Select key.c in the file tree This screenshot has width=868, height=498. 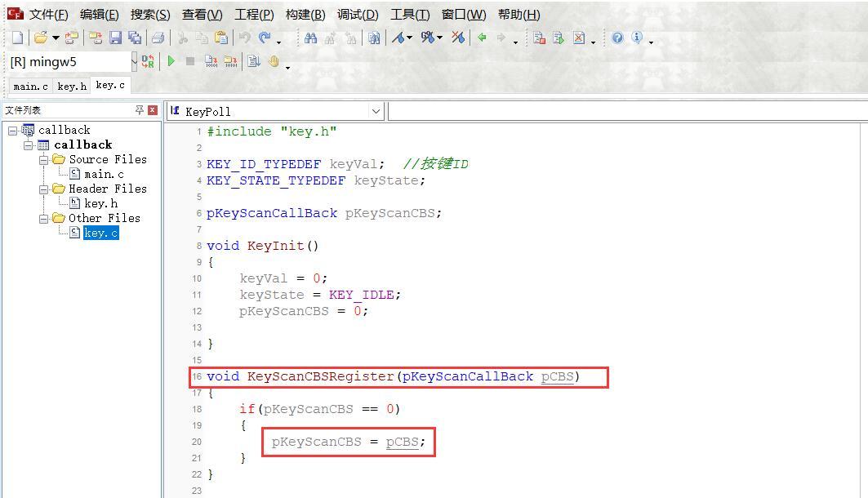(100, 233)
